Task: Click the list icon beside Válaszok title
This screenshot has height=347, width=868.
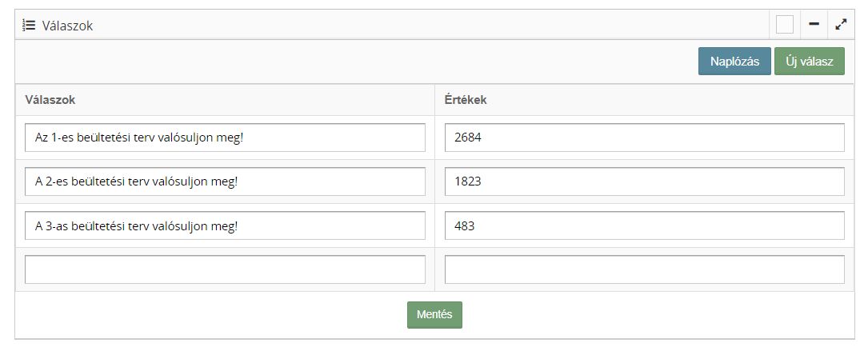Action: (x=29, y=26)
